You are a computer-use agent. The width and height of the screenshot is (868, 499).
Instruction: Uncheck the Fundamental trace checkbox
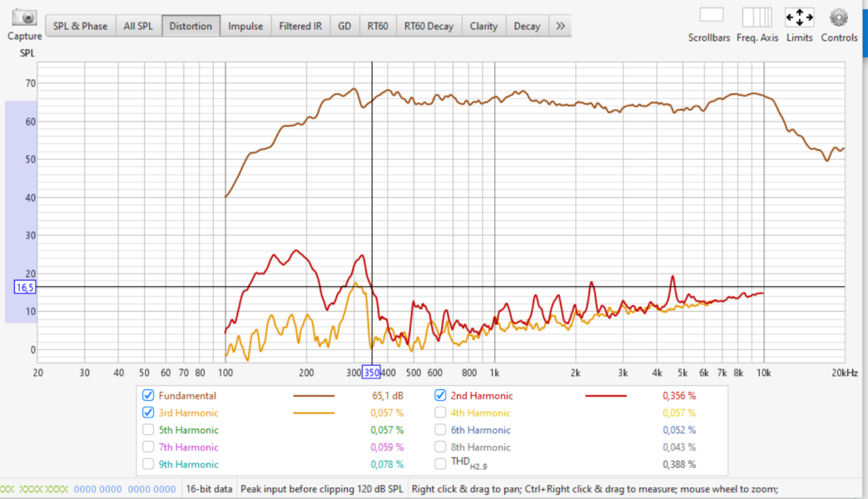point(148,395)
